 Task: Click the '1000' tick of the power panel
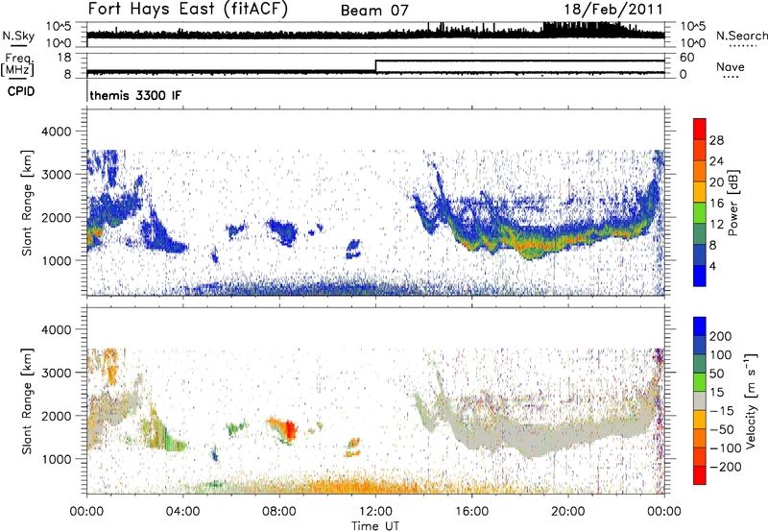coord(57,260)
